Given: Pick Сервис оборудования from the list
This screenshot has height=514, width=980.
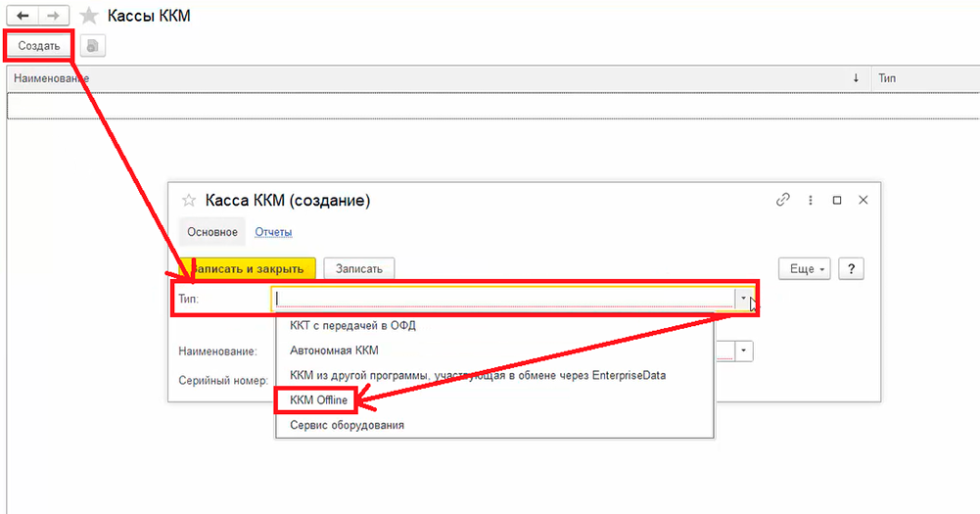Looking at the screenshot, I should pyautogui.click(x=347, y=425).
